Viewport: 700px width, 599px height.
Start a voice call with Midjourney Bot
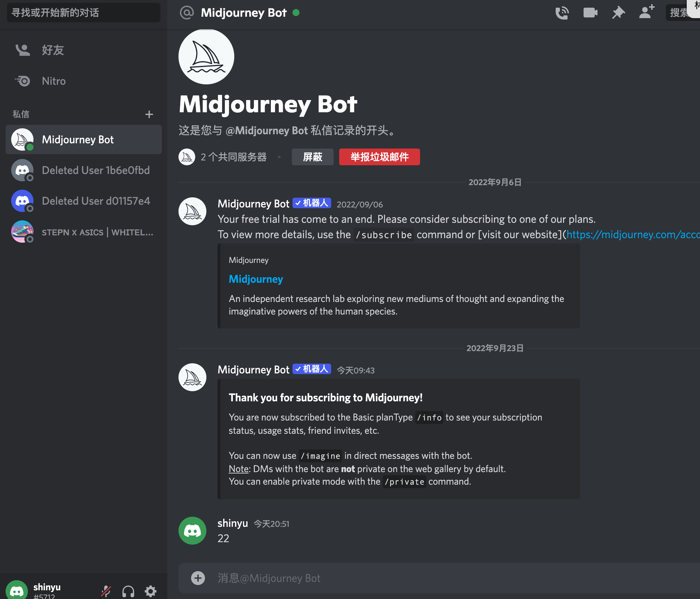coord(562,13)
